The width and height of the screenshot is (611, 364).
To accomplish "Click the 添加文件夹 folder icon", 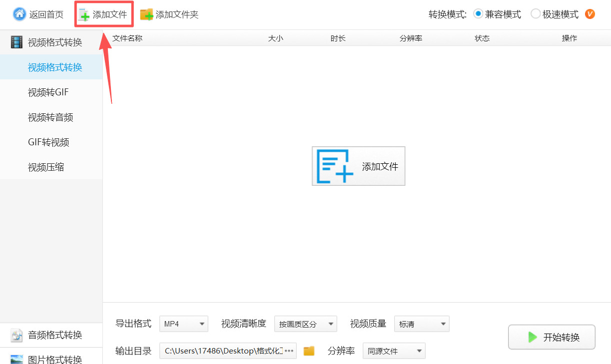I will tap(146, 14).
